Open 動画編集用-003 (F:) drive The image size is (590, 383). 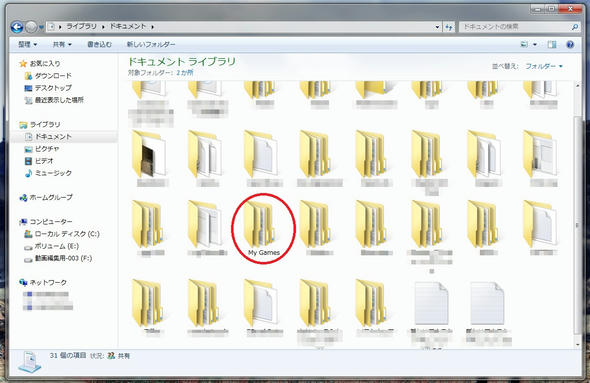(x=63, y=258)
